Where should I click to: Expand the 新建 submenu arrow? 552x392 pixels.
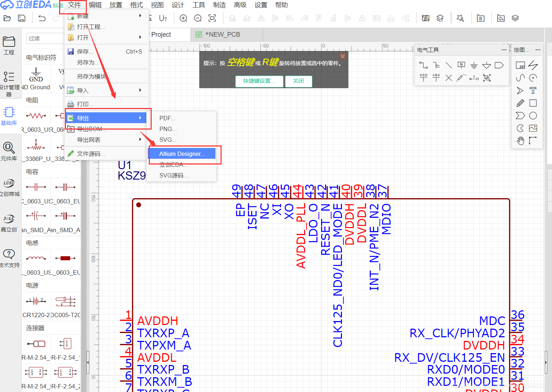140,16
